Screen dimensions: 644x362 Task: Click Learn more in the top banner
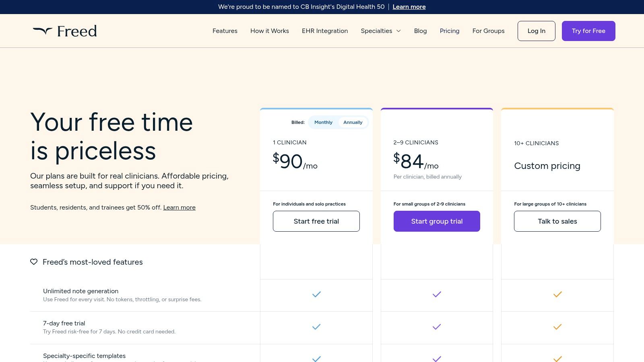click(x=409, y=7)
